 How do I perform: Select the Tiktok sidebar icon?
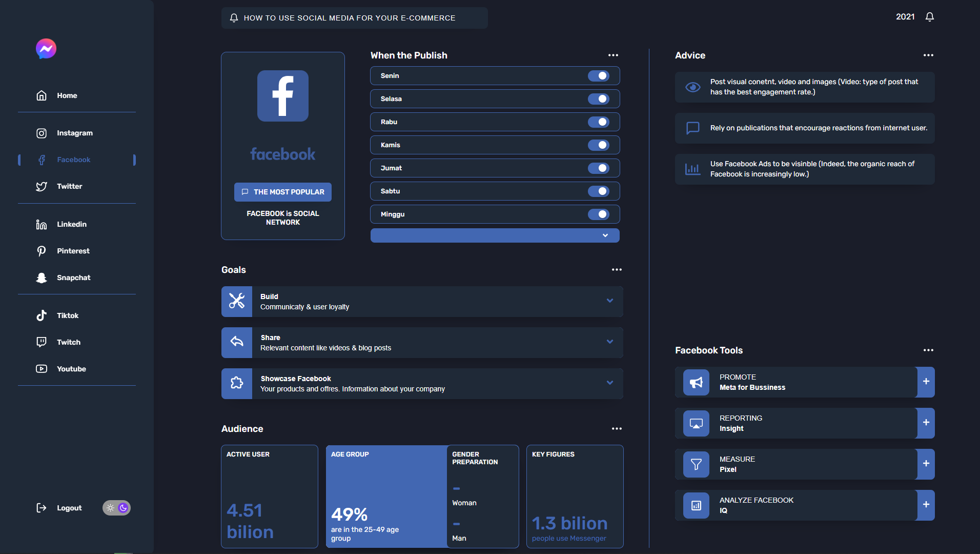coord(42,315)
